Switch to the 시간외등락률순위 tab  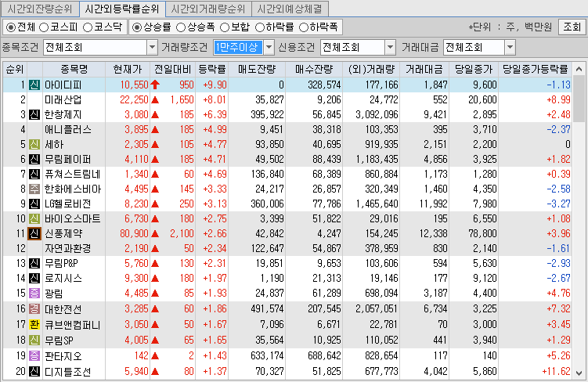coord(122,9)
